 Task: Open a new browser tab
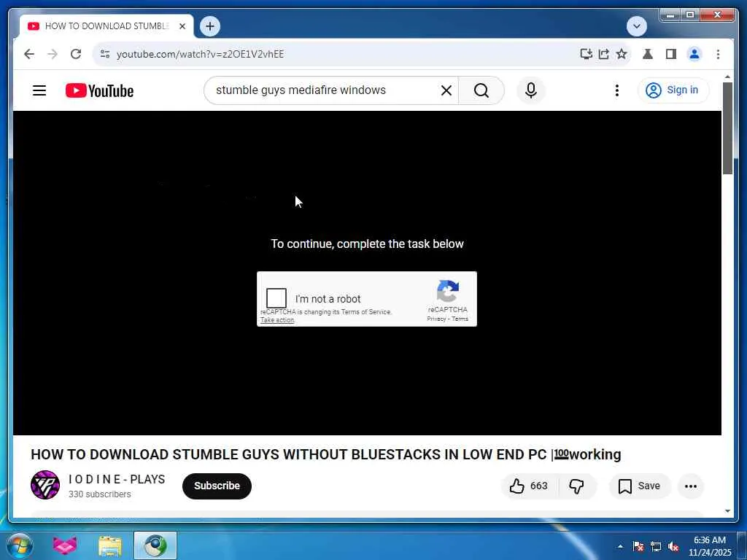210,26
